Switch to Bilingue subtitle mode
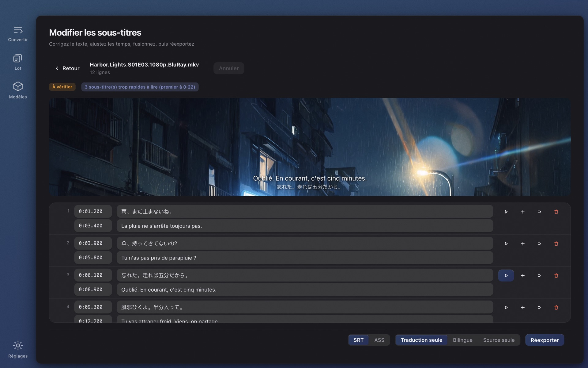The image size is (588, 368). (x=462, y=340)
